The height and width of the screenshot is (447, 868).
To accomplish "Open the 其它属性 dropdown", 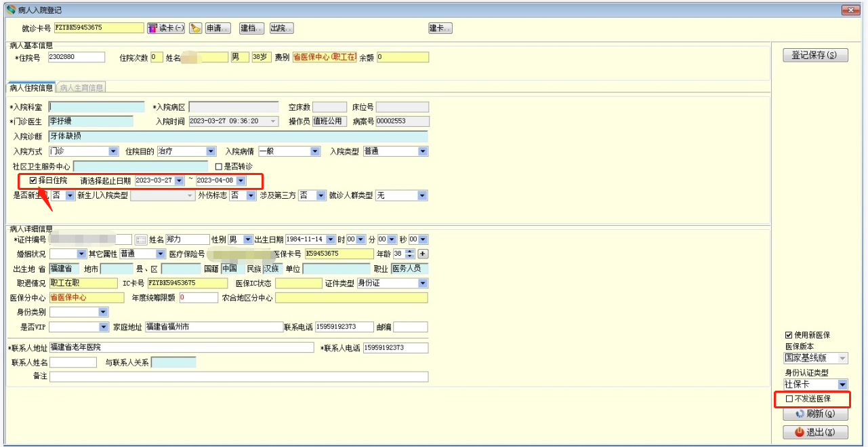I will (x=161, y=254).
